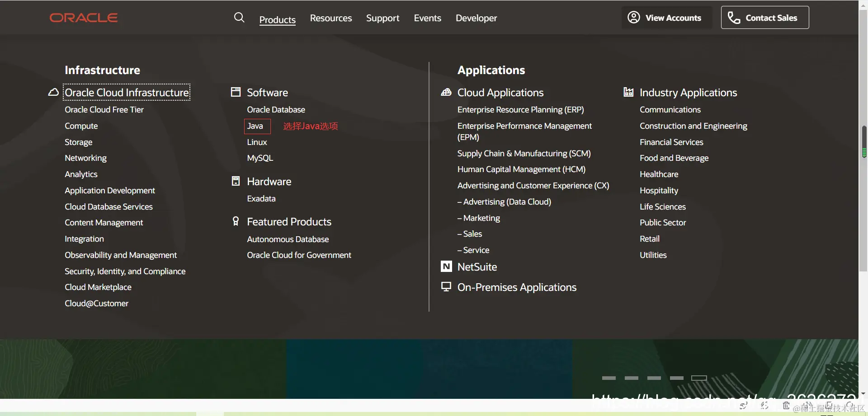Open Cloud Applications heading link

(500, 92)
